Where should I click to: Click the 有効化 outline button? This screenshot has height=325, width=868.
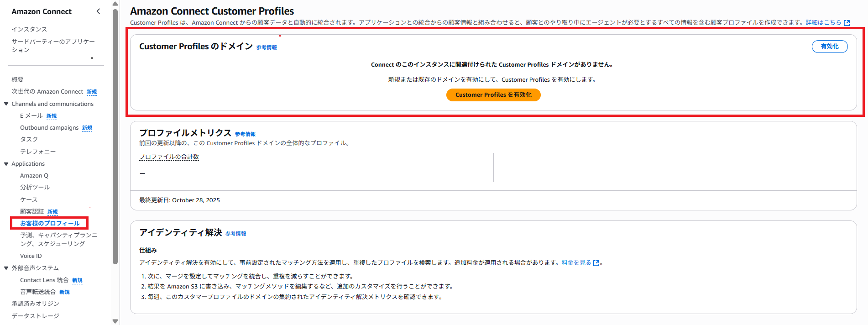click(x=829, y=47)
